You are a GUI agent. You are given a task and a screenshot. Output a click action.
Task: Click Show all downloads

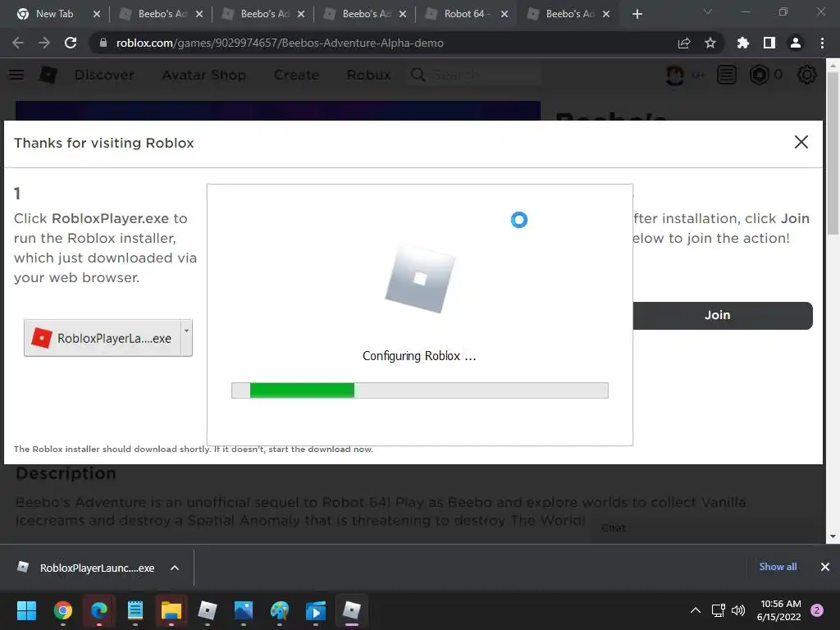pyautogui.click(x=778, y=567)
